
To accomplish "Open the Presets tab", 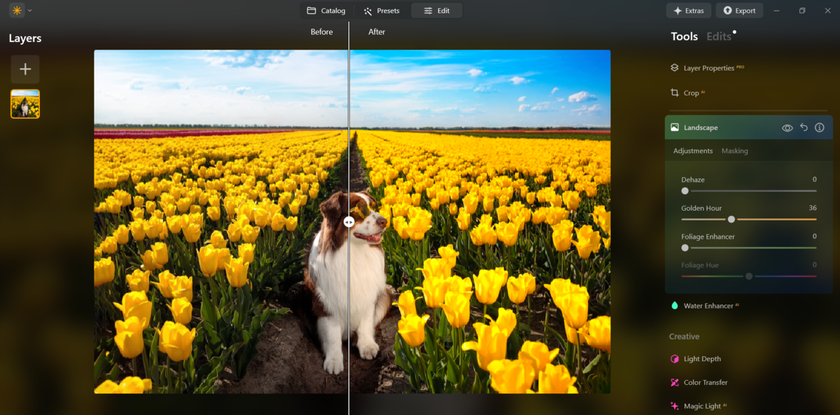I will click(x=381, y=10).
